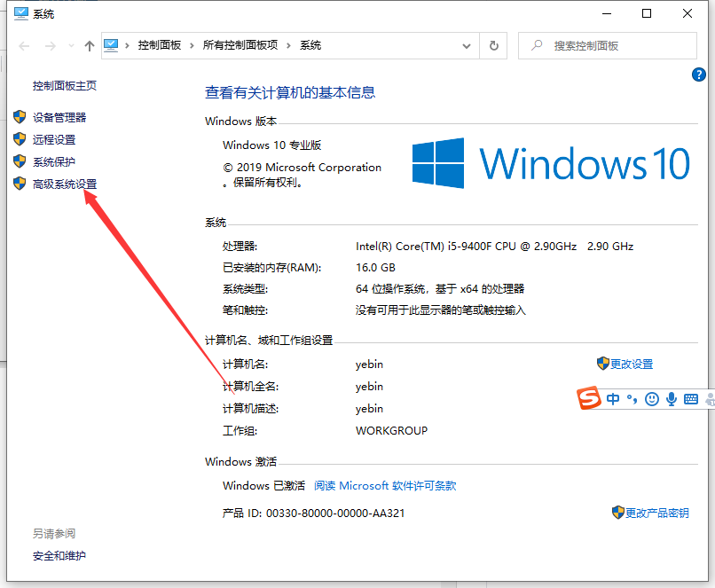Click processor value Intel(R) Core(TM) i5-9400F
This screenshot has width=715, height=588.
pyautogui.click(x=494, y=247)
